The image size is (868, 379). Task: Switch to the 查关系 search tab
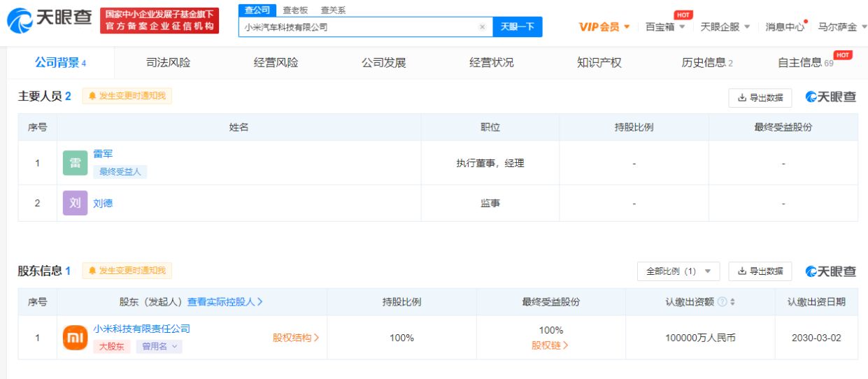click(333, 10)
